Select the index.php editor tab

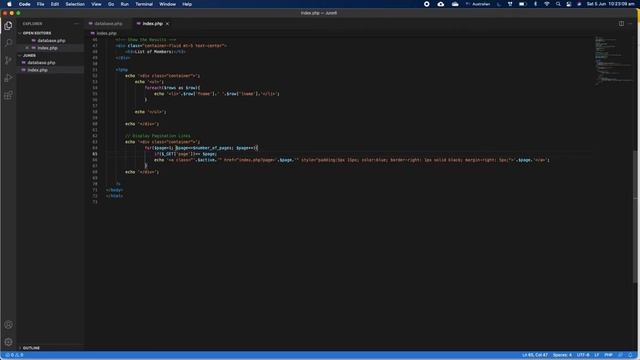[152, 24]
